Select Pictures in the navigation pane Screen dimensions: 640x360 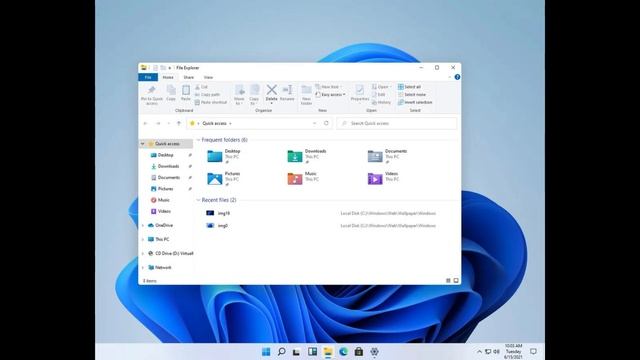click(x=166, y=189)
